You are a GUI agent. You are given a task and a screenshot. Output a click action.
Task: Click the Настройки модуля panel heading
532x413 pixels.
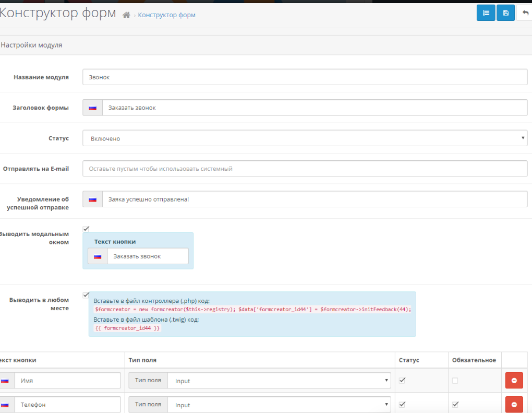pos(31,45)
